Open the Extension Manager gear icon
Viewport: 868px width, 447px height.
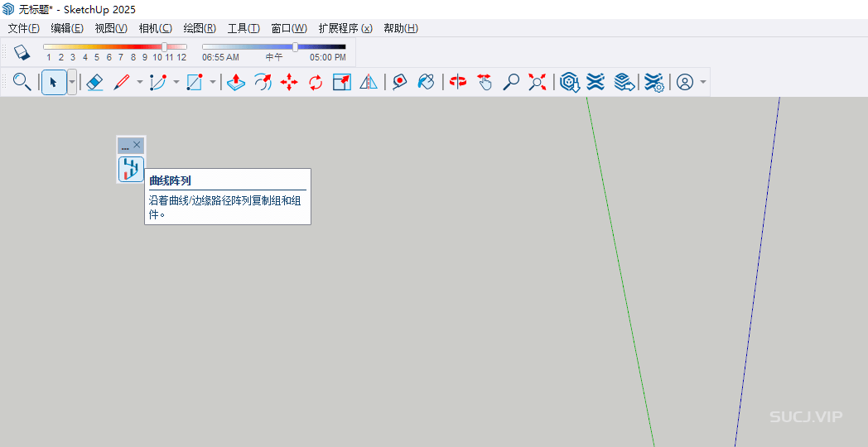point(653,83)
